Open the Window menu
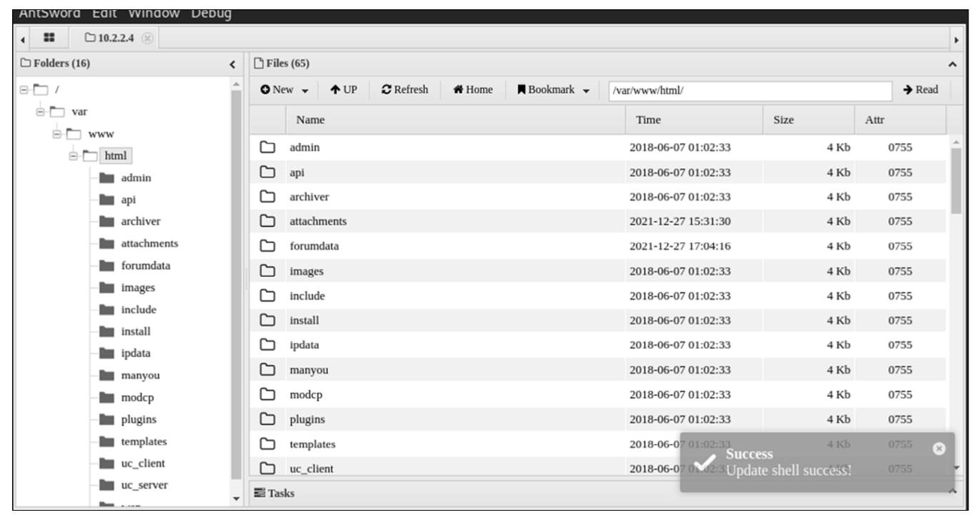980x520 pixels. coord(154,14)
